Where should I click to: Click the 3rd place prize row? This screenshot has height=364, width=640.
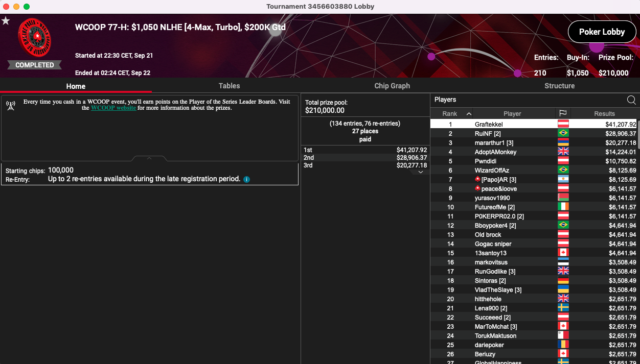[365, 165]
